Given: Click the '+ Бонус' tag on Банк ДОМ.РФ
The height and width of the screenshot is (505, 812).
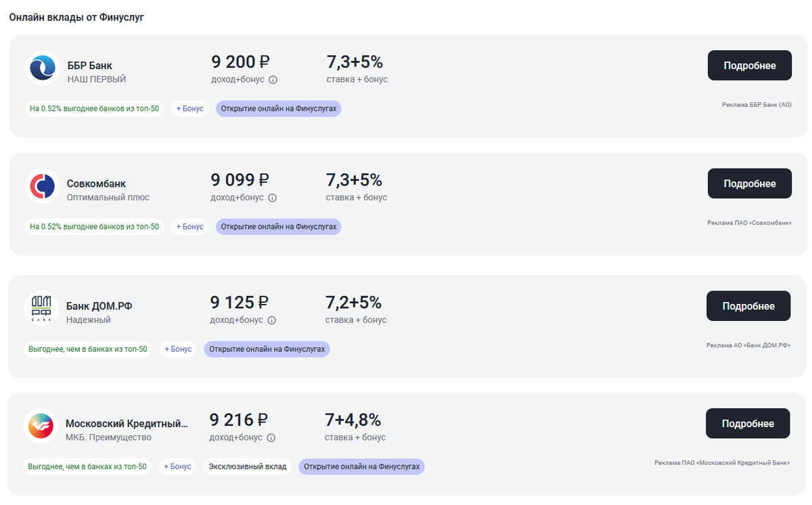Looking at the screenshot, I should click(178, 349).
